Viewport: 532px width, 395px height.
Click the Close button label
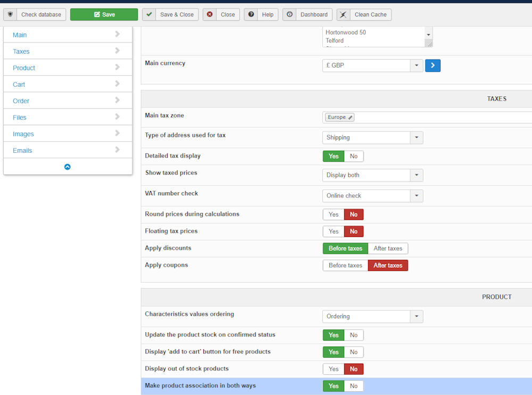tap(228, 14)
